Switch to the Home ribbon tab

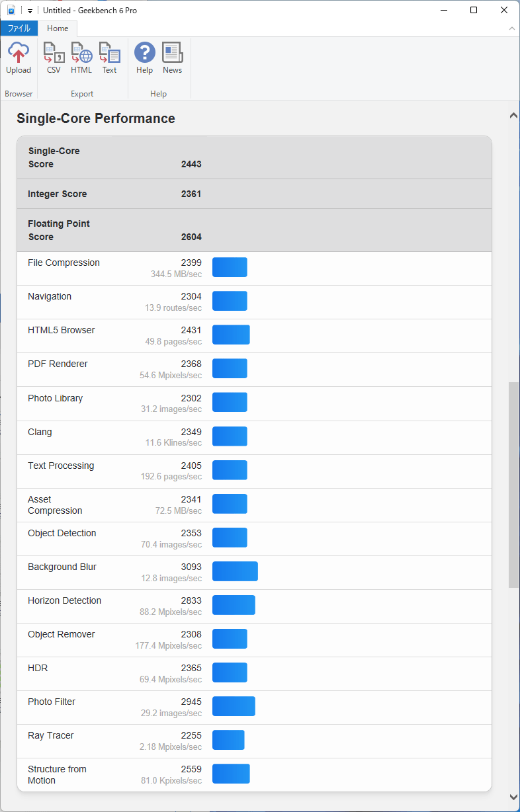[58, 28]
